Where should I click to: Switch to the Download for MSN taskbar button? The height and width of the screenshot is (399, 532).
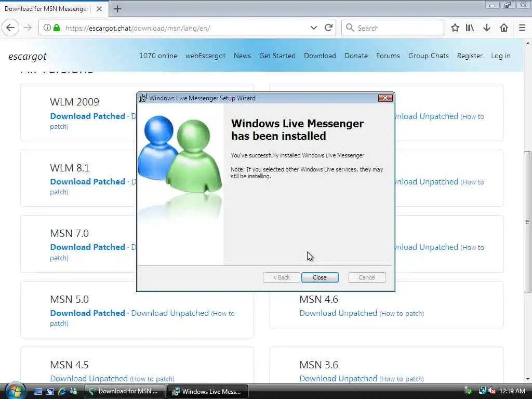click(x=124, y=391)
